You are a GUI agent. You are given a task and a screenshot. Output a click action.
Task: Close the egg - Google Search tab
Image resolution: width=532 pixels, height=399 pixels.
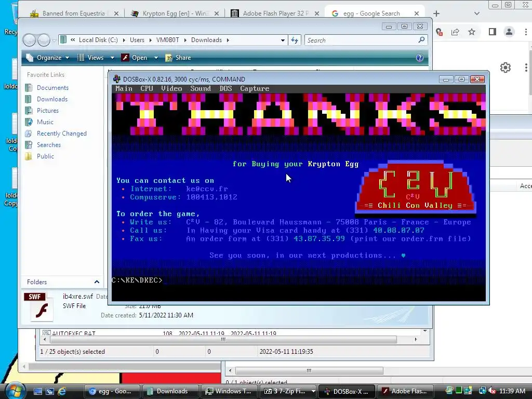[x=417, y=13]
